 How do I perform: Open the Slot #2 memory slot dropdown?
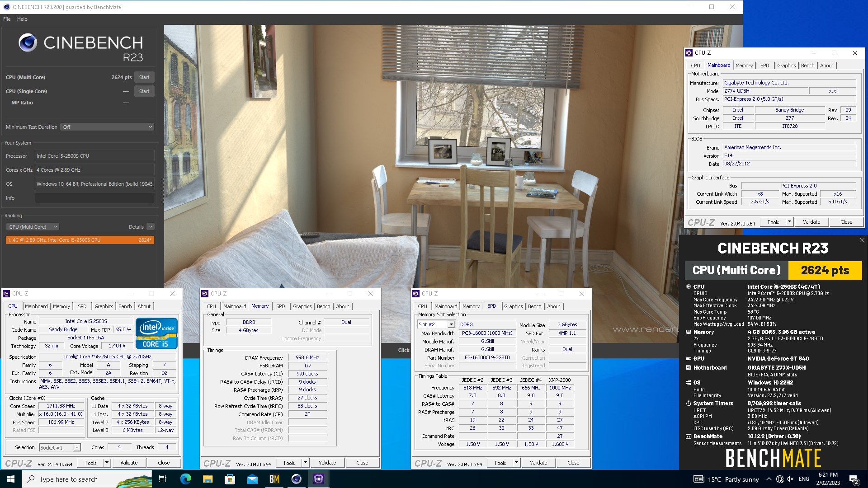(x=436, y=324)
